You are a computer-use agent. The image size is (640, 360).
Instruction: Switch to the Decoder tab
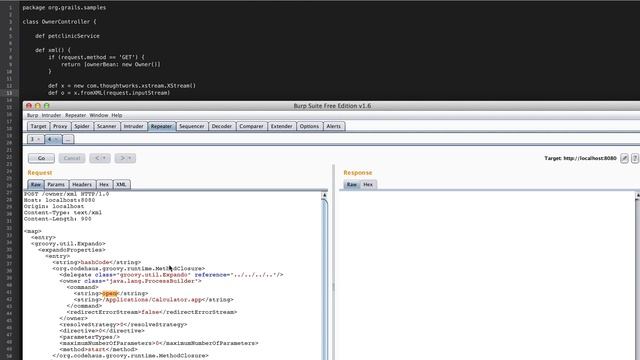pos(222,127)
